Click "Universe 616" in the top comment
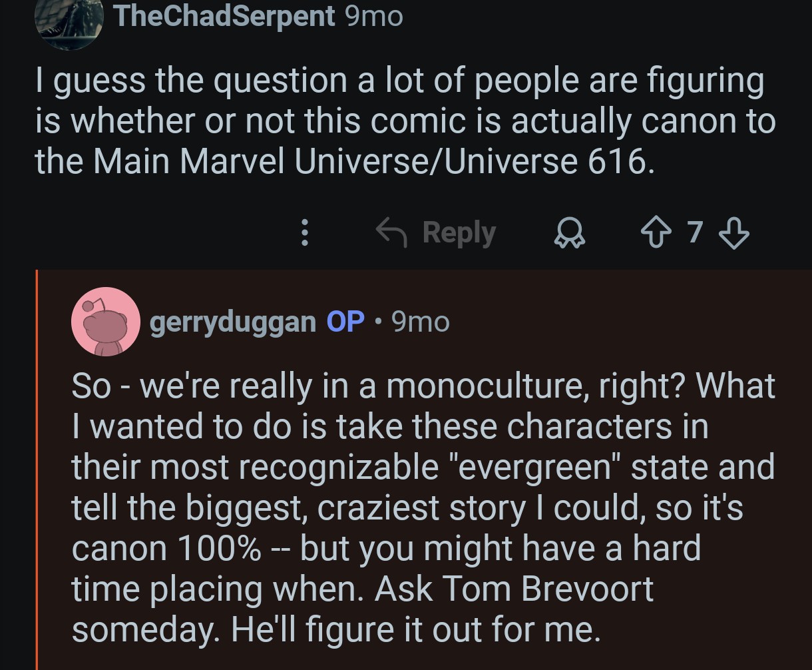The height and width of the screenshot is (670, 812). pyautogui.click(x=546, y=162)
